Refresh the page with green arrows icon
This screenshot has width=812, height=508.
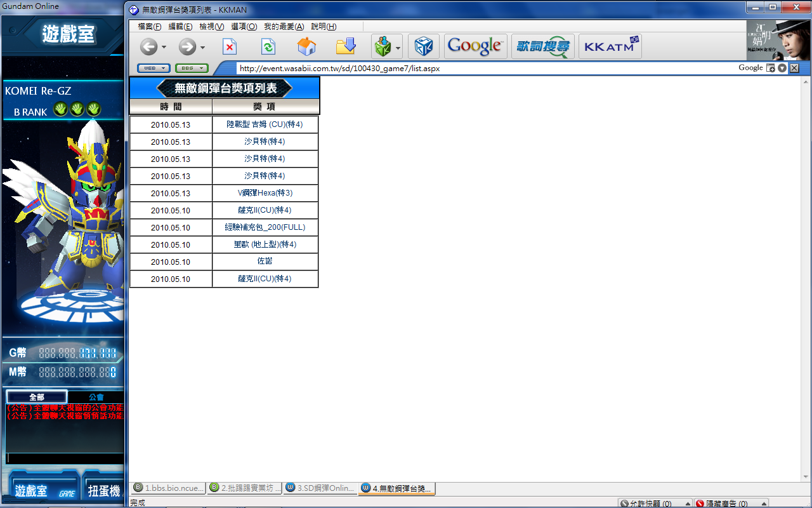pyautogui.click(x=268, y=47)
